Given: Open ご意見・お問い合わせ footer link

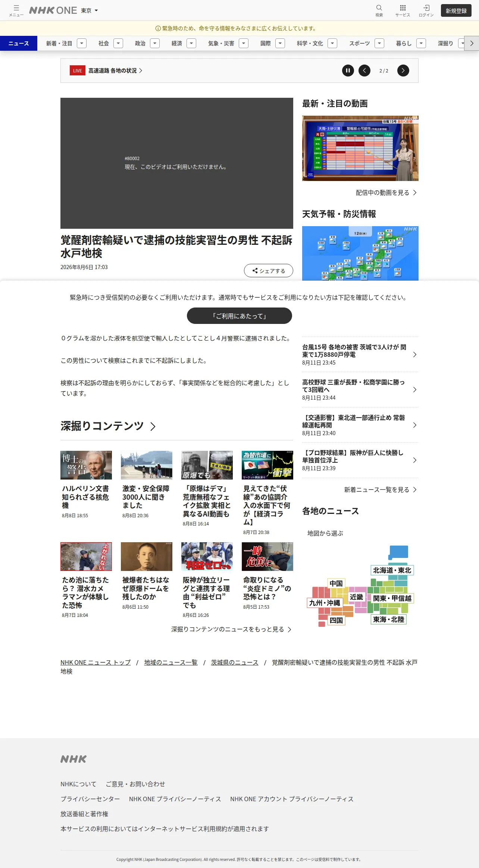Looking at the screenshot, I should point(135,784).
